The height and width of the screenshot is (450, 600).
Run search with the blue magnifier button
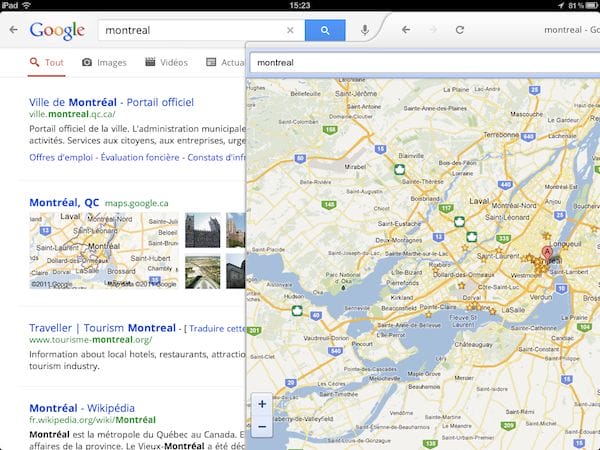[x=325, y=30]
